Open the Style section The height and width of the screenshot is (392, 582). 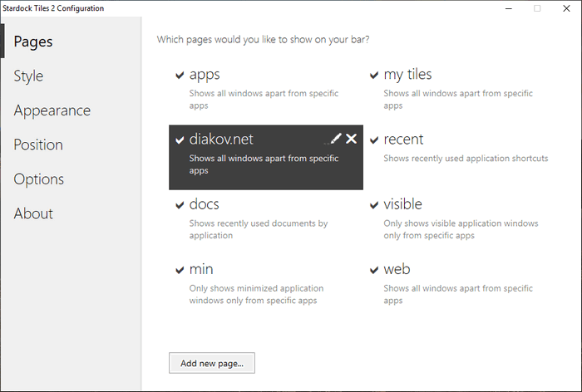click(x=28, y=76)
